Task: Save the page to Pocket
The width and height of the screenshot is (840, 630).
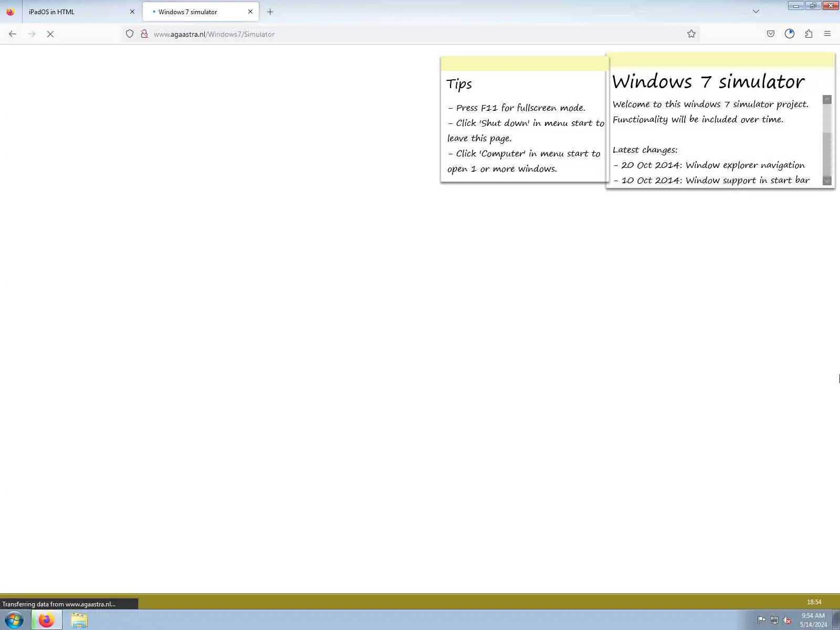Action: pyautogui.click(x=771, y=34)
